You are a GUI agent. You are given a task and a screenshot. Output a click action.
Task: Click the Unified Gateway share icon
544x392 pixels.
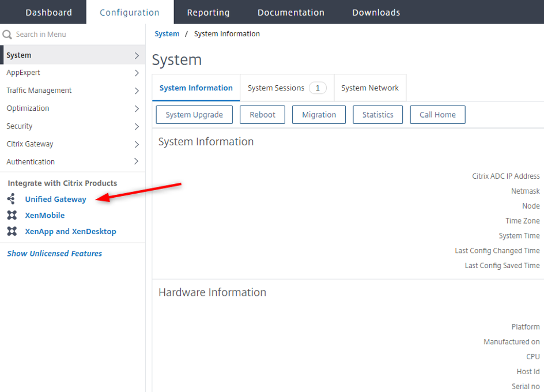click(11, 199)
